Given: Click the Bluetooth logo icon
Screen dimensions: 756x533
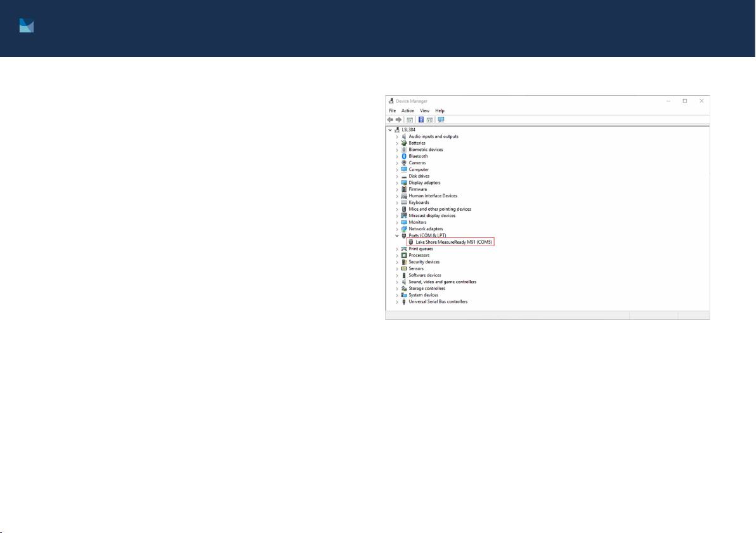Looking at the screenshot, I should (x=404, y=156).
